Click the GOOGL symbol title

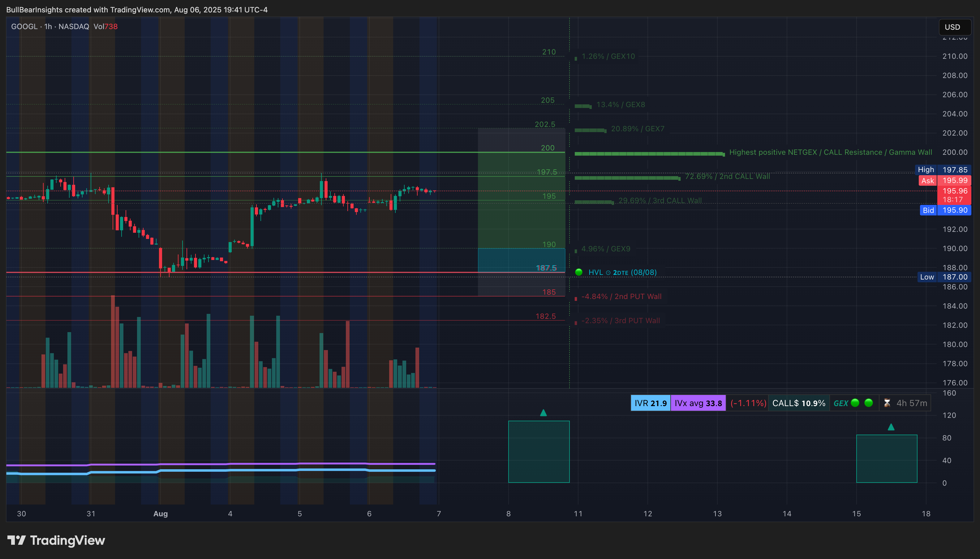(x=24, y=27)
